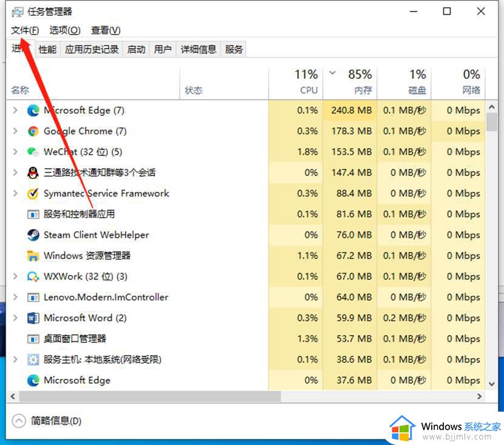Click the 240.8 MB memory value
Viewport: 504px width, 445px height.
[x=352, y=110]
